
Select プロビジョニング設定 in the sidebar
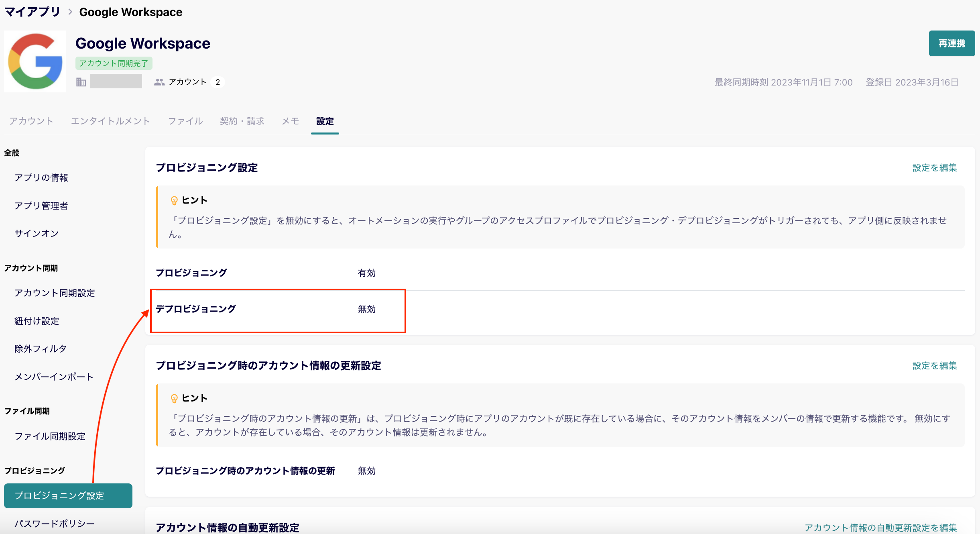(x=68, y=495)
